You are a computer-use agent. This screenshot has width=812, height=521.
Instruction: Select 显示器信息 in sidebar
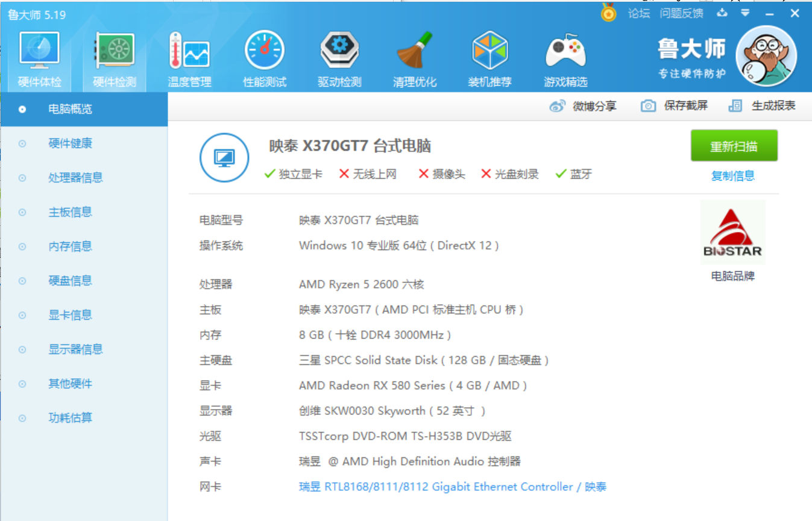tap(84, 349)
